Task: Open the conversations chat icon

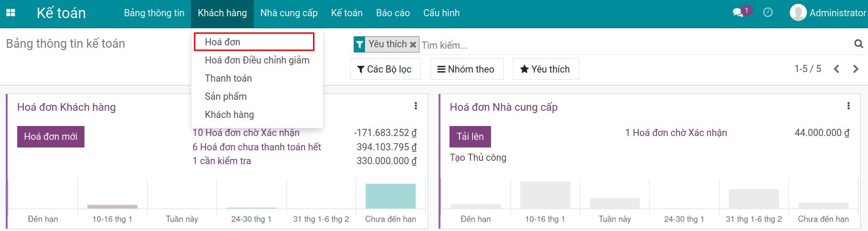Action: [738, 12]
